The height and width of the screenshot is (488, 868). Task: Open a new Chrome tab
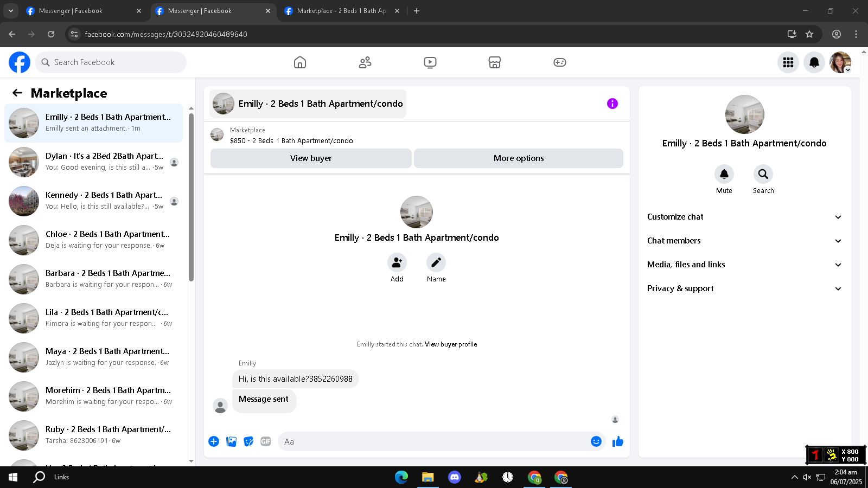tap(417, 11)
